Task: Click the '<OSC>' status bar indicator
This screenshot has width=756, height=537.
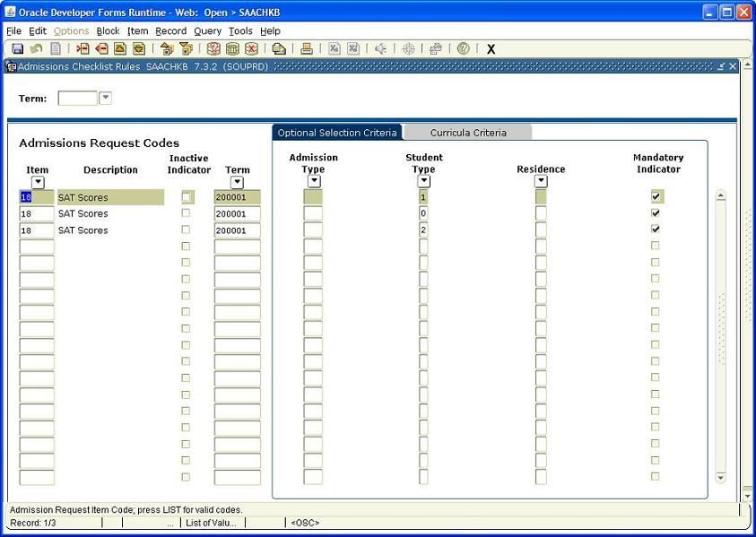Action: [305, 523]
